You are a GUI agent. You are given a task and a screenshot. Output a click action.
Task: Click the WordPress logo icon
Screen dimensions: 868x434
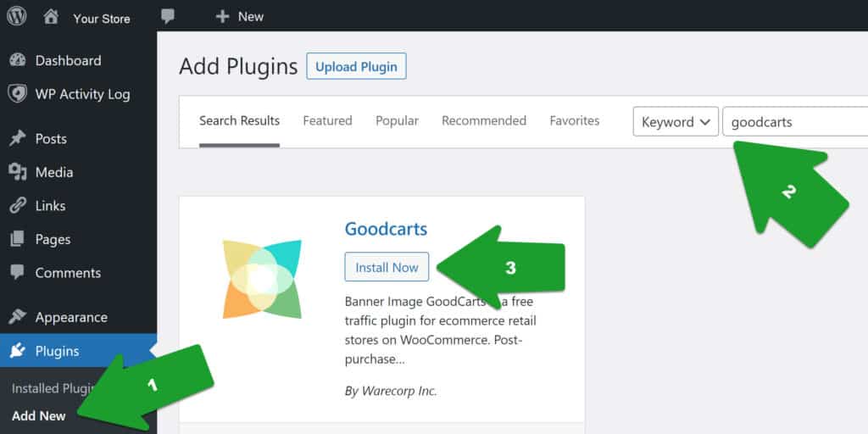coord(17,16)
